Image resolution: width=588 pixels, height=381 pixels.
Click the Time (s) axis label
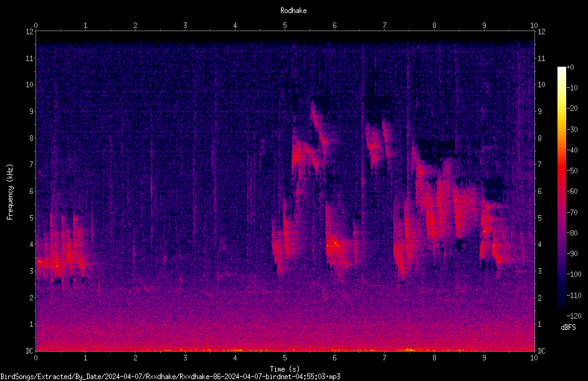[x=285, y=369]
